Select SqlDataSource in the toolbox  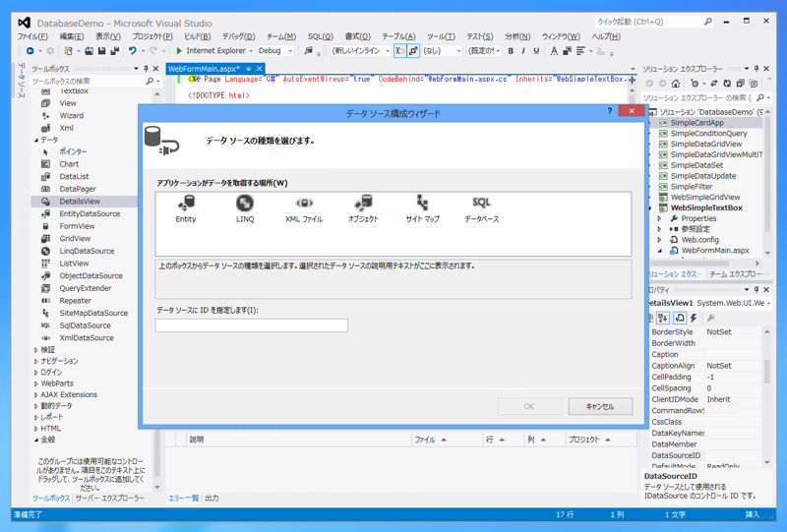[85, 325]
